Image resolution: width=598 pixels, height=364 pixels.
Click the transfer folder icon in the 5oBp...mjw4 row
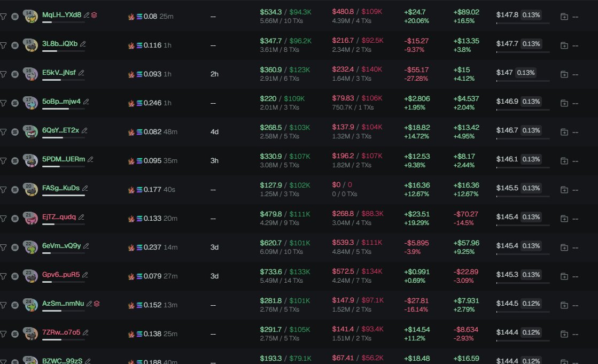coord(564,103)
